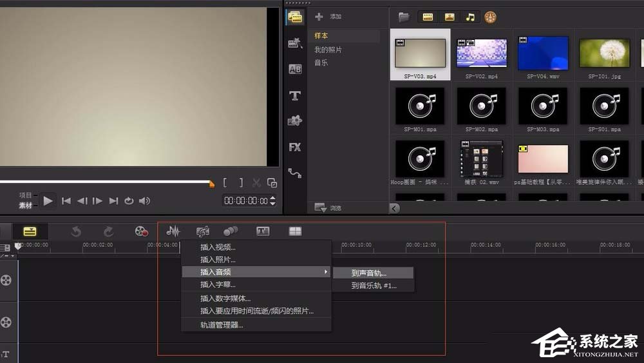Toggle audio files display in the library
Image resolution: width=644 pixels, height=363 pixels.
470,17
